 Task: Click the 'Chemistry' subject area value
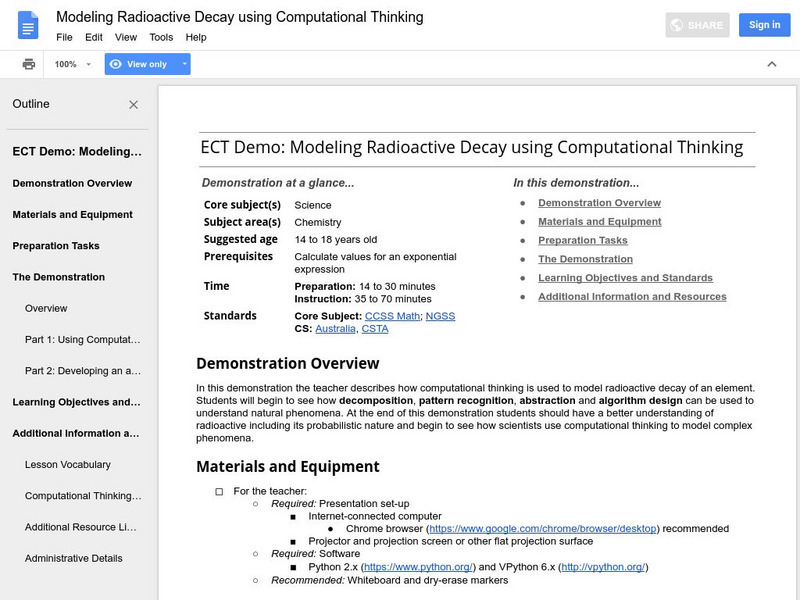318,222
